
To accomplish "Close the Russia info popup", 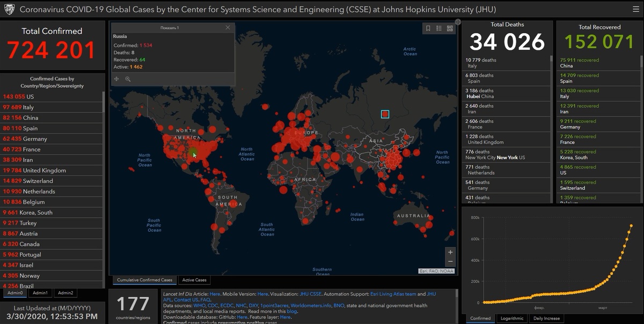I will click(228, 27).
